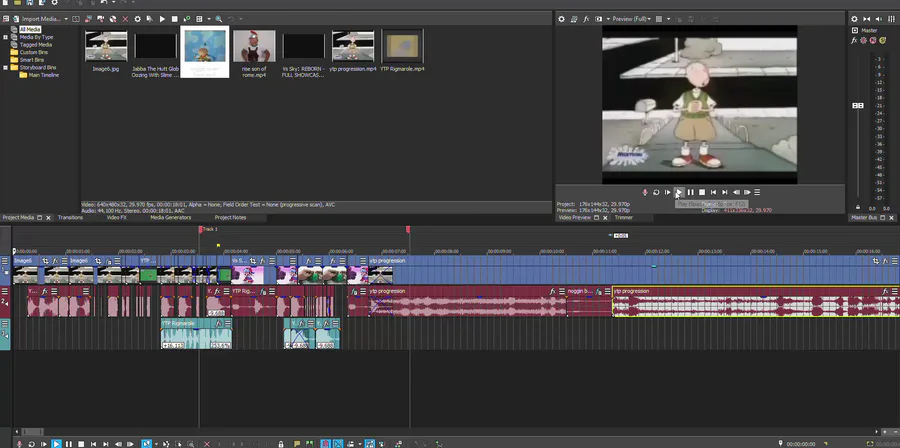Switch to the Media Generators tab

pyautogui.click(x=170, y=218)
